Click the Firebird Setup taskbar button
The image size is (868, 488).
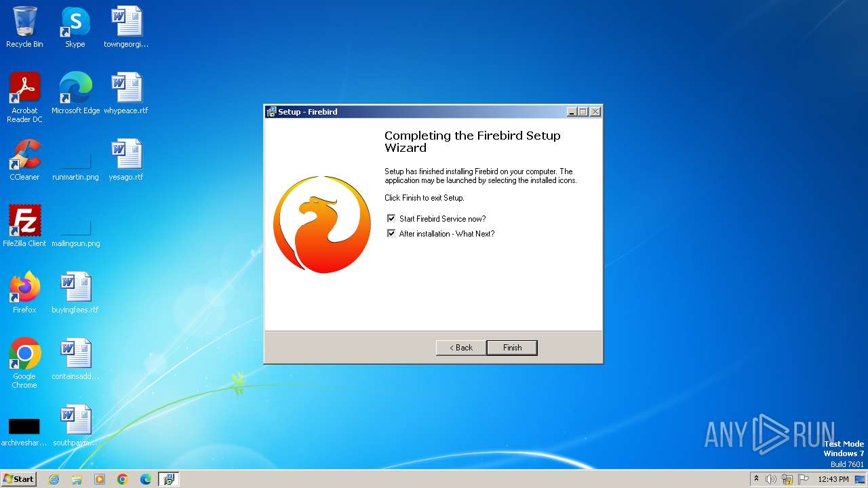pos(169,479)
